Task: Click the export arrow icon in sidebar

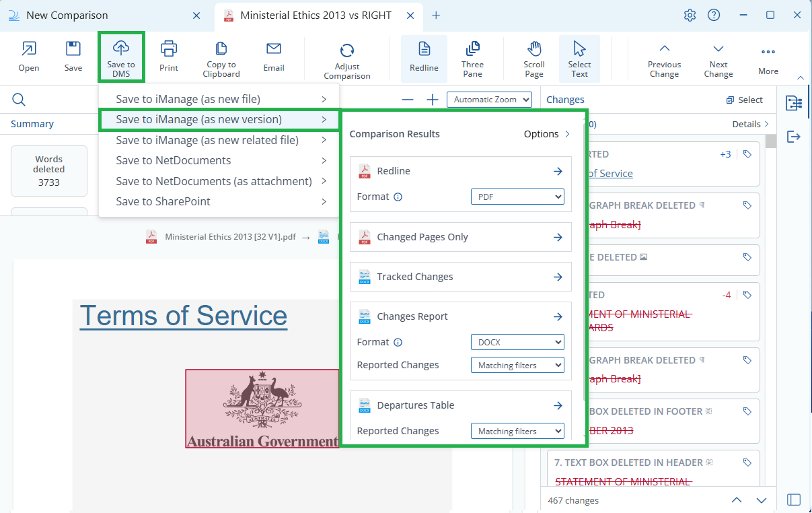Action: [x=794, y=137]
